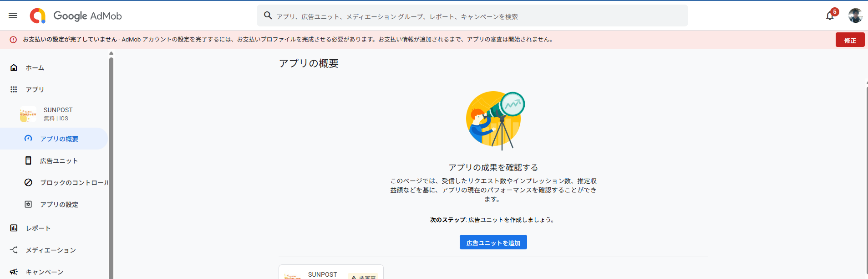Click the Reports chart icon

click(14, 228)
